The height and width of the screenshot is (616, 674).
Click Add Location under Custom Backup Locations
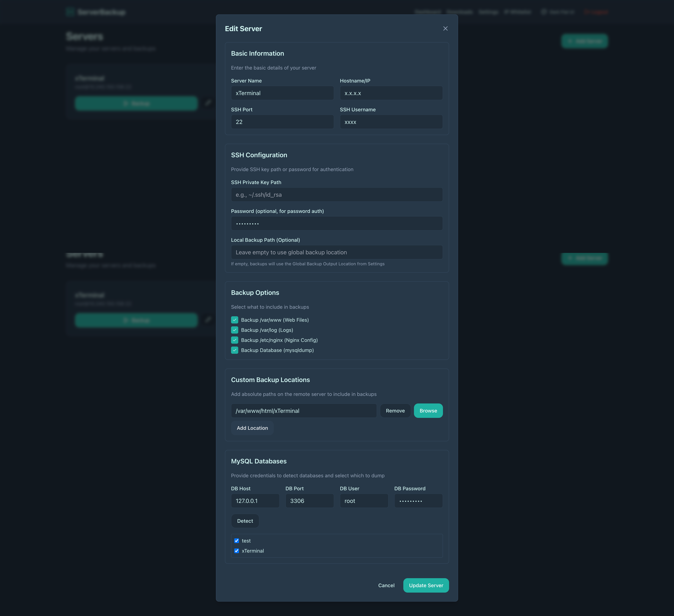point(252,428)
